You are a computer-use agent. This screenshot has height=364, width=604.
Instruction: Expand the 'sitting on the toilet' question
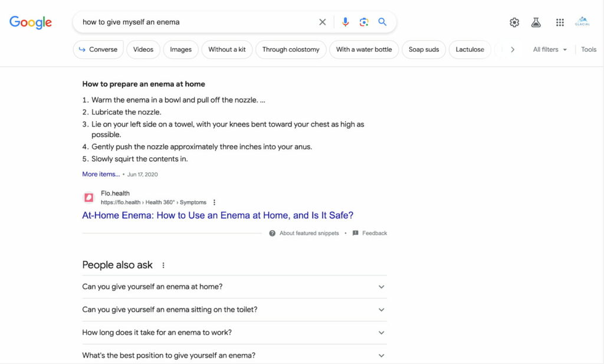234,310
